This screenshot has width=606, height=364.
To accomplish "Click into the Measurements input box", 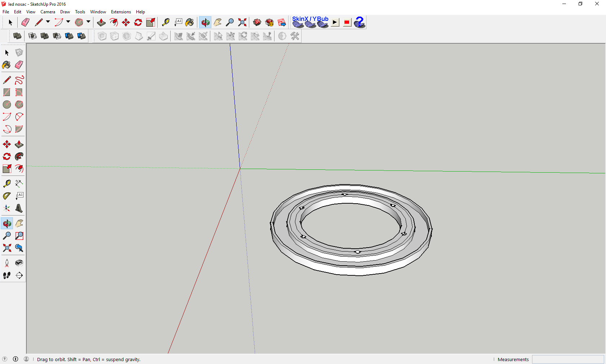I will pyautogui.click(x=568, y=359).
